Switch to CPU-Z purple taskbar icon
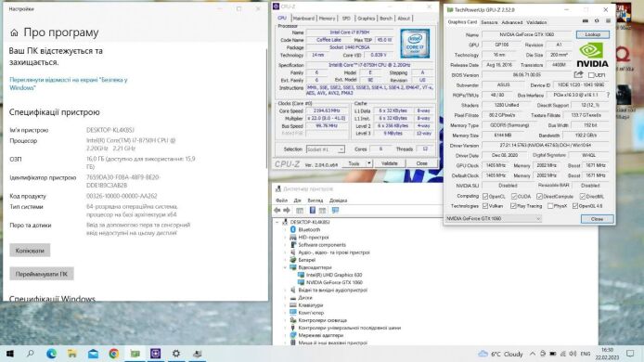This screenshot has width=644, height=362. (x=156, y=354)
